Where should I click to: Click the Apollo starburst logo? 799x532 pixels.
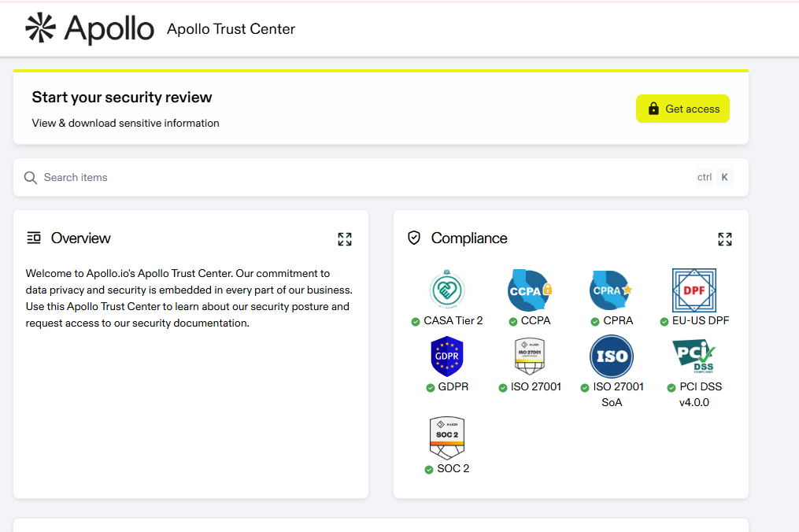40,28
